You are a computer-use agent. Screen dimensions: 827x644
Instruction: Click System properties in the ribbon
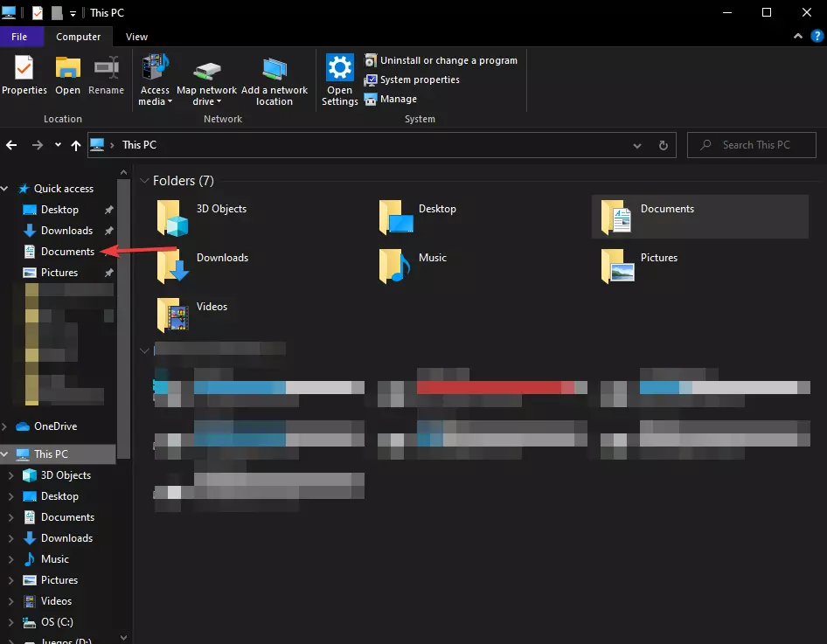pos(420,80)
